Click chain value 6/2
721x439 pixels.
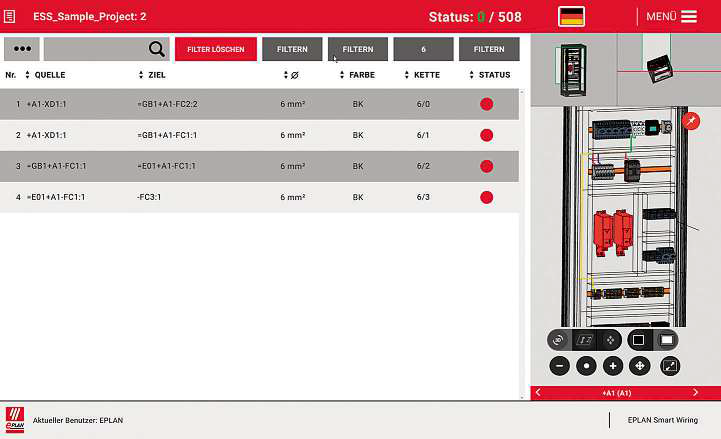pos(423,166)
